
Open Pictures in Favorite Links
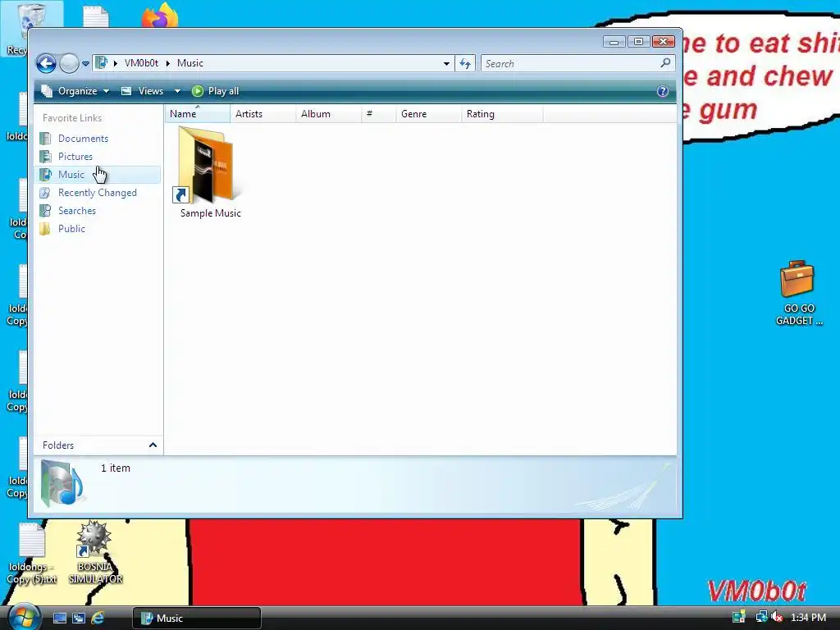tap(75, 157)
